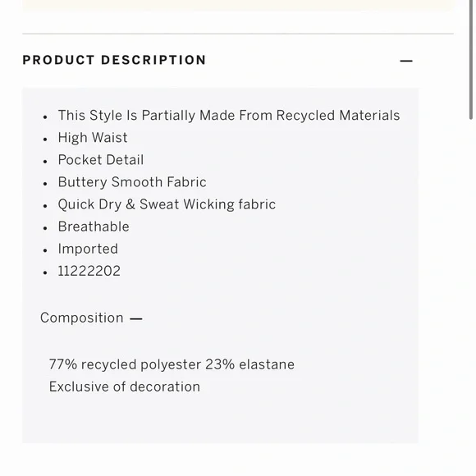Click Quick Dry & Sweat Wicking text
Screen dimensions: 476x476
167,204
